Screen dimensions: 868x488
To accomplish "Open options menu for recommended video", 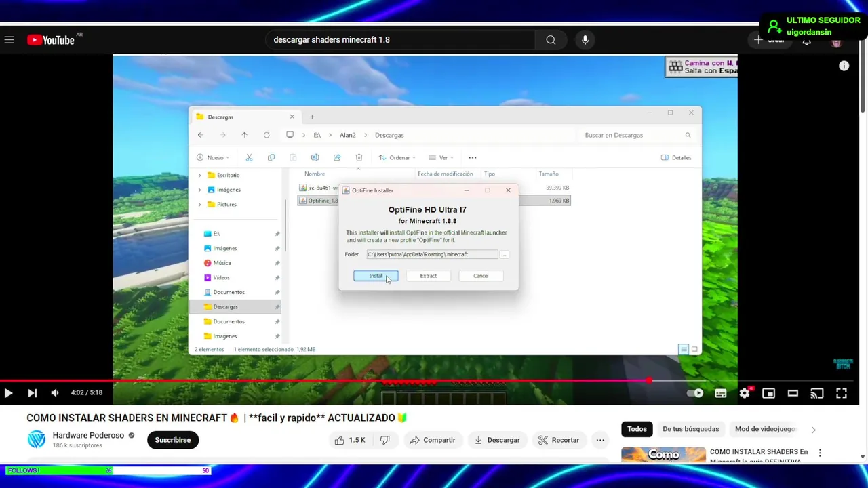I will 819,453.
